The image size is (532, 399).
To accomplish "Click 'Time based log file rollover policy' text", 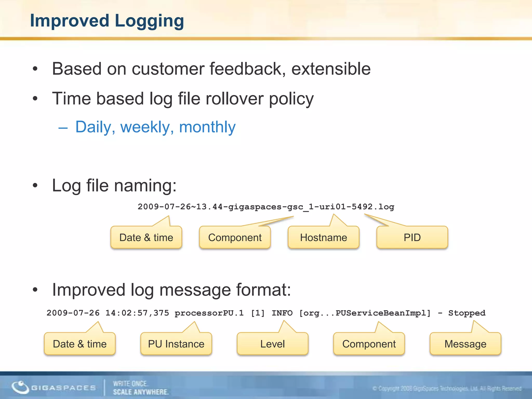I will 183,99.
